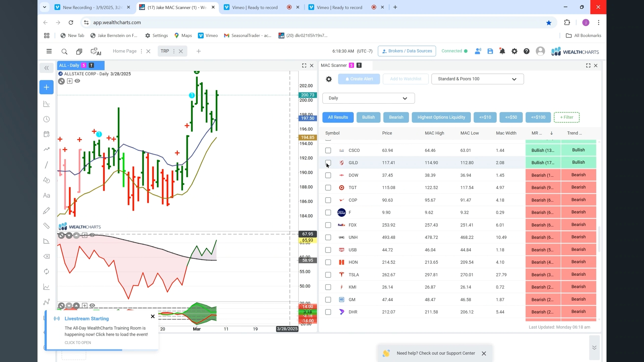Click Brokers / Data Sources button

407,51
